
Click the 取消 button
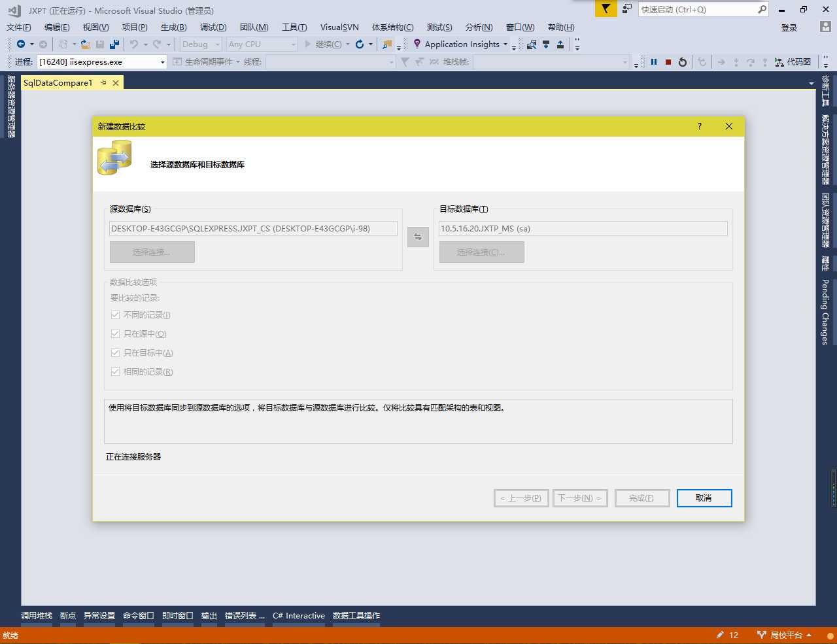704,498
